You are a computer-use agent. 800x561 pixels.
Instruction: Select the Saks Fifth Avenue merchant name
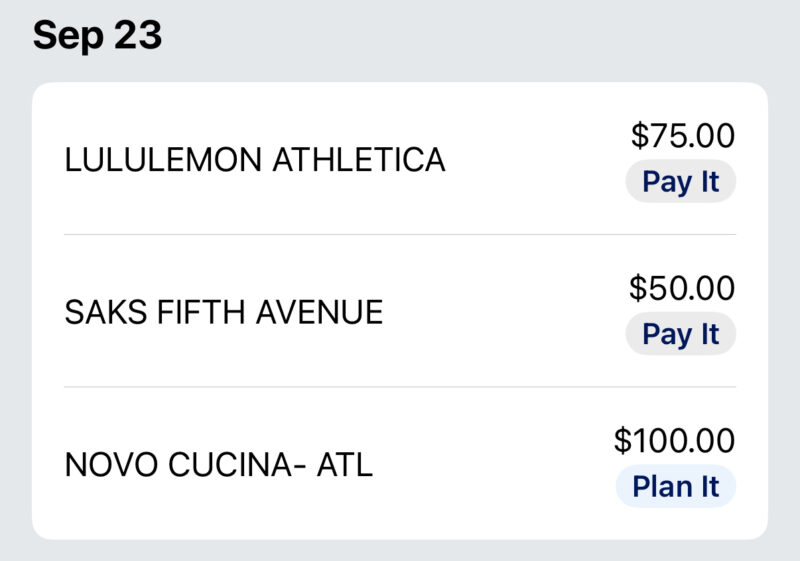(x=224, y=312)
